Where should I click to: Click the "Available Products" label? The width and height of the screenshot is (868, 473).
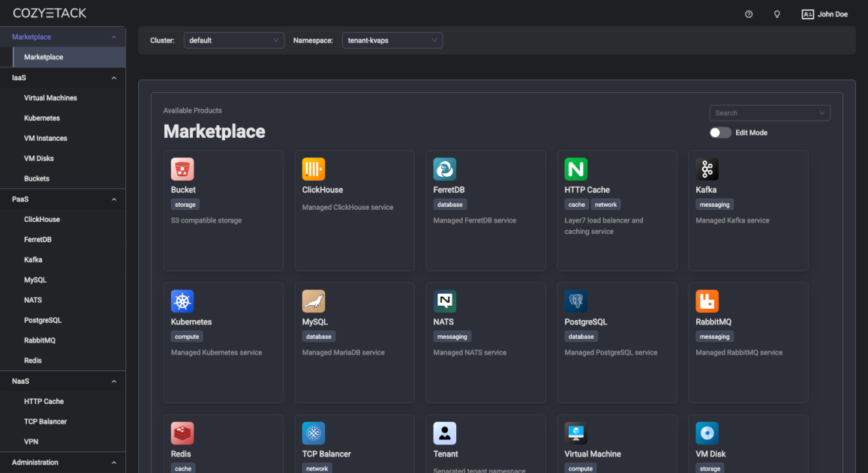pyautogui.click(x=193, y=111)
